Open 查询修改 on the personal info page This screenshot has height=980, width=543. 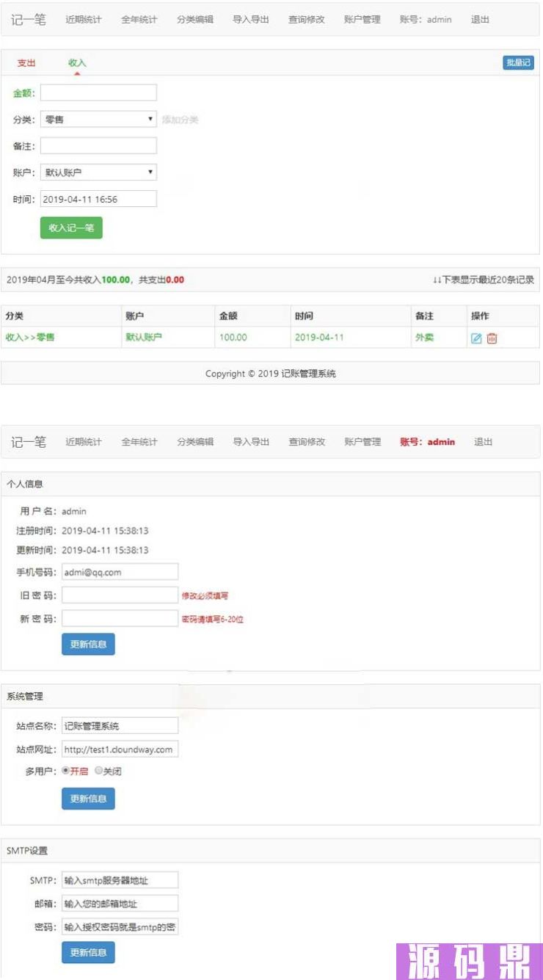(x=307, y=442)
